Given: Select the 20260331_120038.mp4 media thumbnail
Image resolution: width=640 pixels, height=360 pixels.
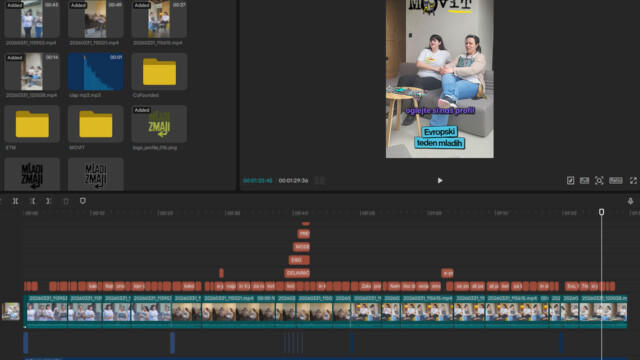Looking at the screenshot, I should coord(32,71).
